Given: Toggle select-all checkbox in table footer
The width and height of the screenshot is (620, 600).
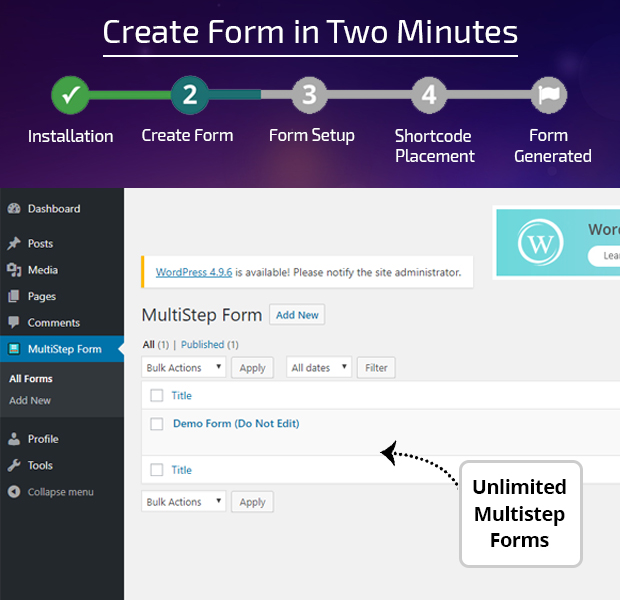Looking at the screenshot, I should click(x=156, y=470).
